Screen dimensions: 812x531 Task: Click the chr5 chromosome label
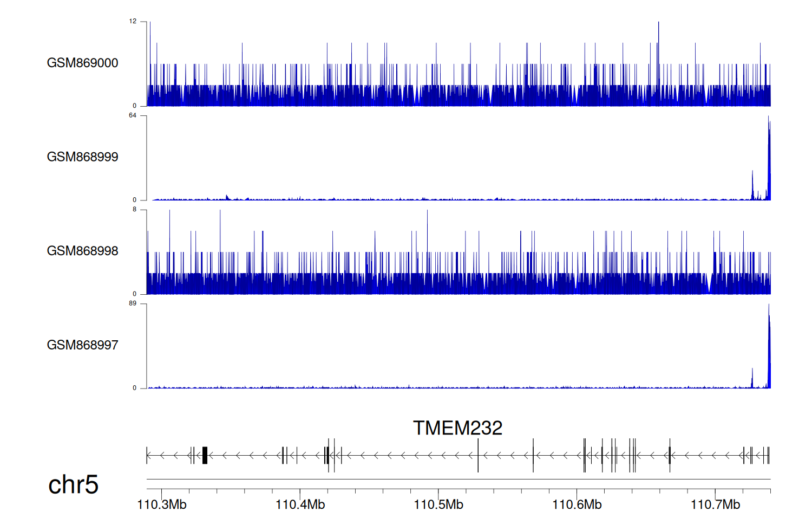pos(73,484)
